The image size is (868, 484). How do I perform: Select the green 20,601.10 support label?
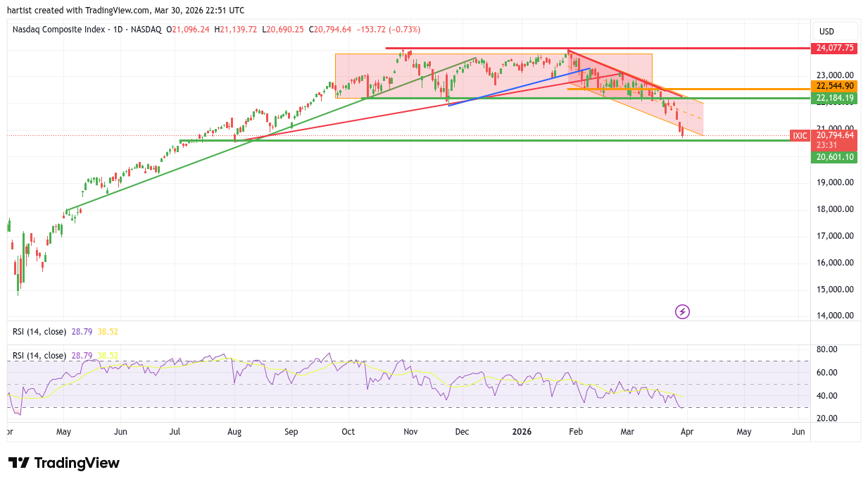(x=834, y=157)
